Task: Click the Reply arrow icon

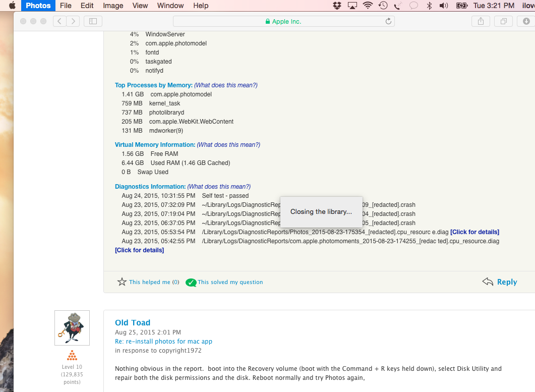Action: point(488,282)
